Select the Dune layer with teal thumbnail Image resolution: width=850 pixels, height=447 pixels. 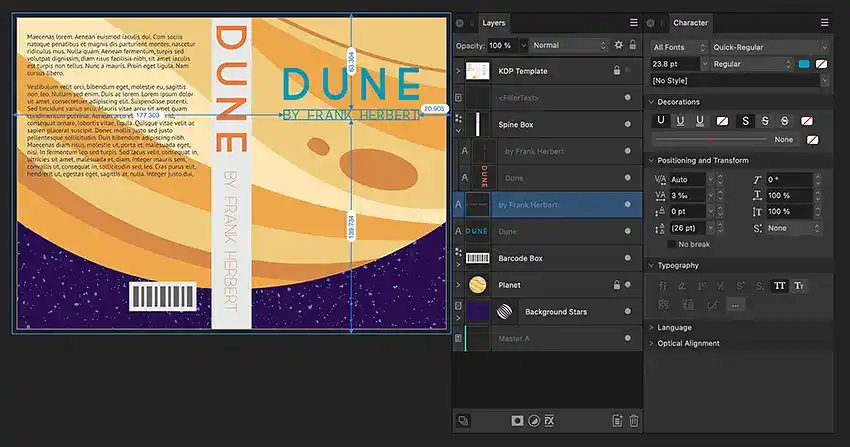click(x=548, y=231)
